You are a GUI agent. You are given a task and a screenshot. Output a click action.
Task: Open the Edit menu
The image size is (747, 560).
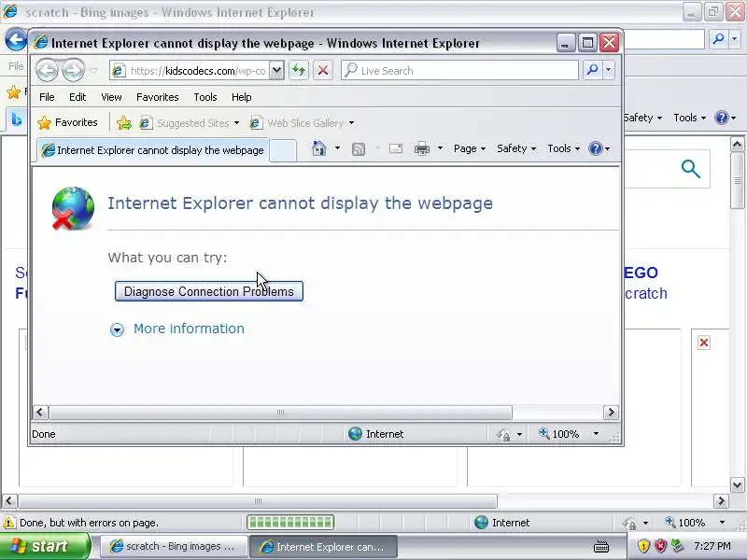pos(78,97)
